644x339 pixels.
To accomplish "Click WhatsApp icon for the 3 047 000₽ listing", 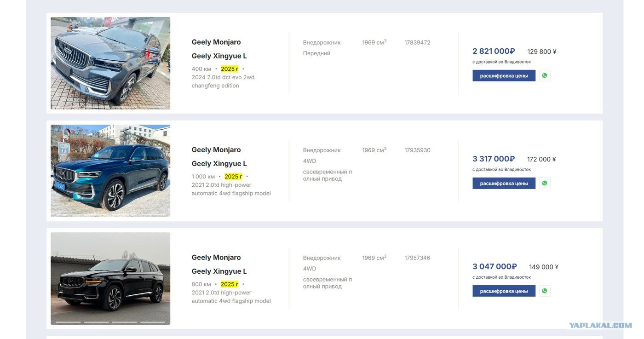I will pyautogui.click(x=545, y=291).
